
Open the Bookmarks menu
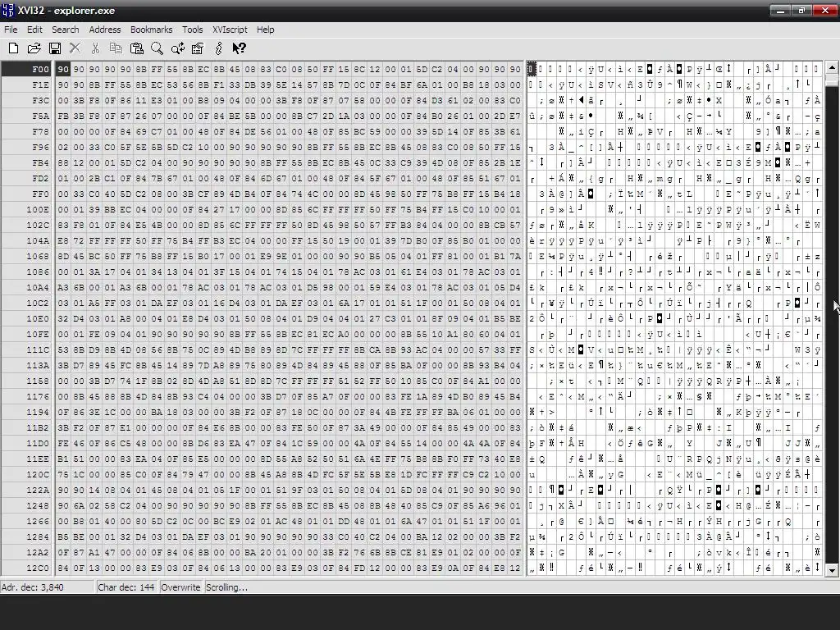[x=151, y=30]
